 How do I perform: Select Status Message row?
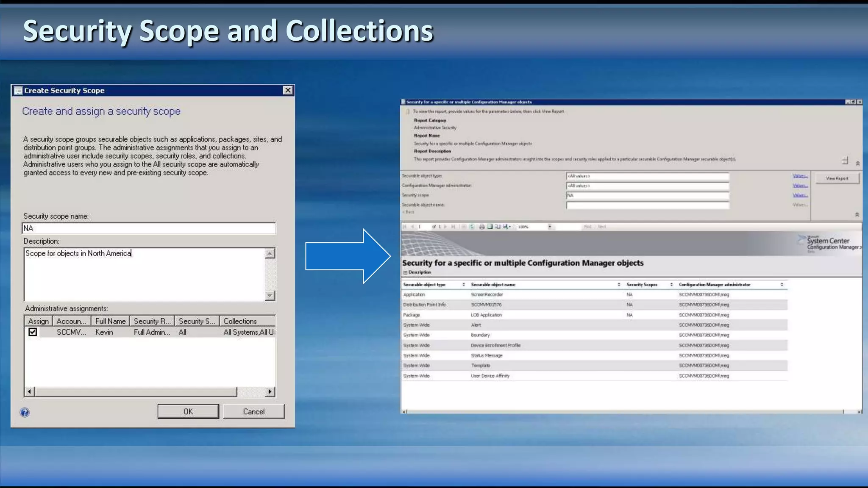click(594, 355)
